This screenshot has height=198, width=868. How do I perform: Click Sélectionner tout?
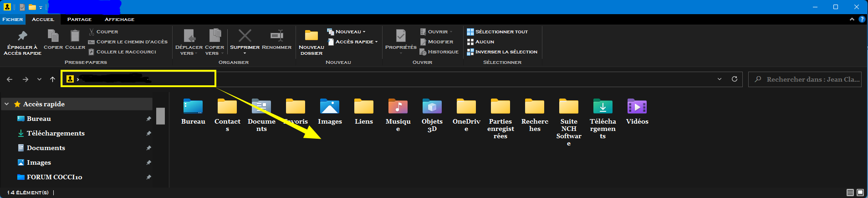point(497,31)
